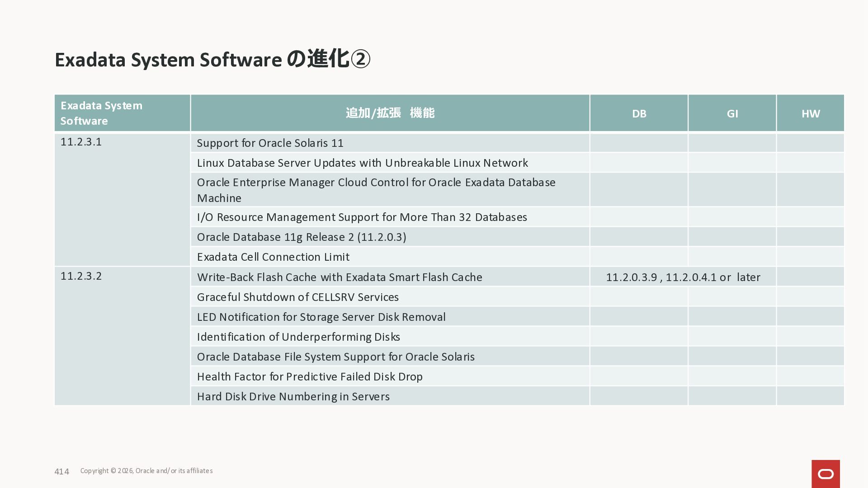Click Exadata Cell Connection Limit row
The width and height of the screenshot is (868, 488).
[273, 257]
